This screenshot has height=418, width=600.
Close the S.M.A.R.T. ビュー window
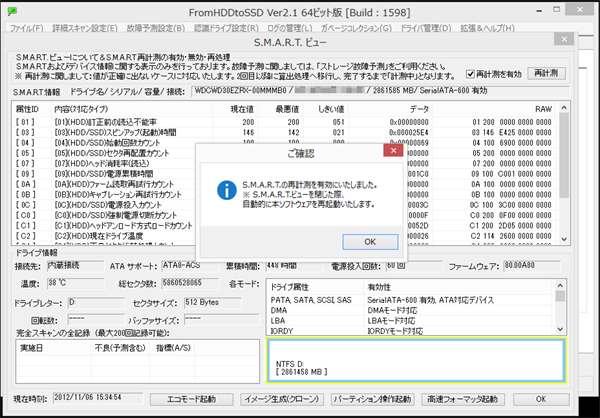(564, 39)
